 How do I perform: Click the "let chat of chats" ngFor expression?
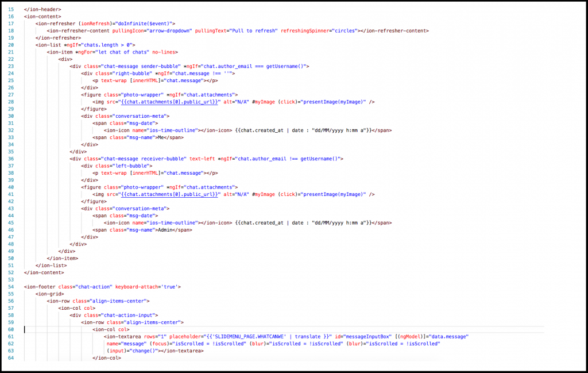[126, 52]
